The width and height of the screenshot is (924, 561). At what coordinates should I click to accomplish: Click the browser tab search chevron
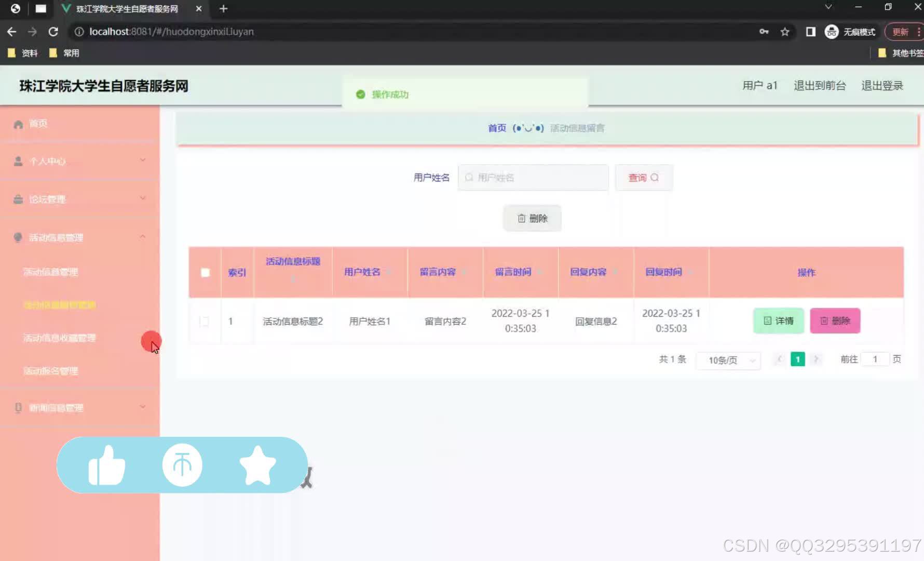pyautogui.click(x=828, y=7)
